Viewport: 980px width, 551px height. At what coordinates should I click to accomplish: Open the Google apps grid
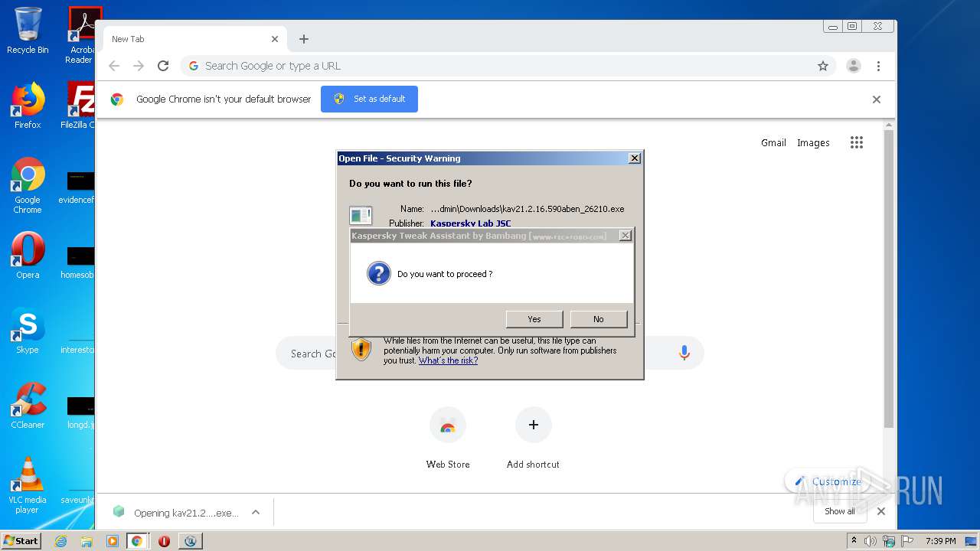click(857, 142)
